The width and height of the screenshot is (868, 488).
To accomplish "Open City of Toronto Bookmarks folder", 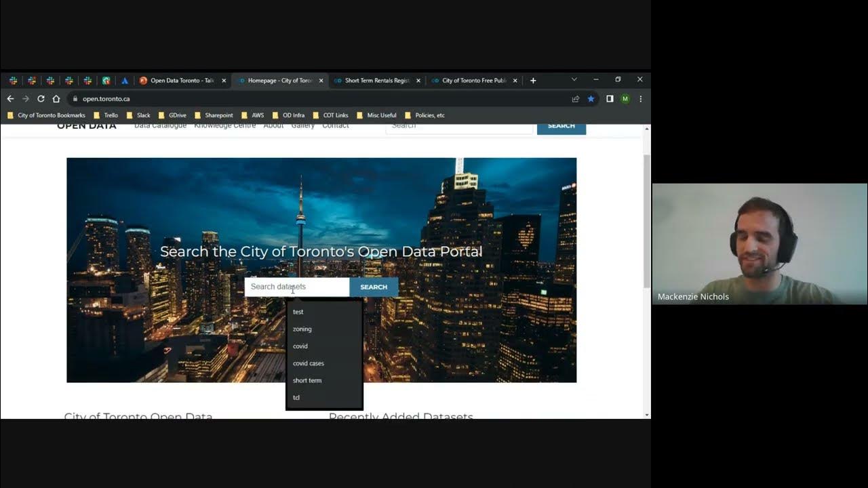I will point(46,115).
